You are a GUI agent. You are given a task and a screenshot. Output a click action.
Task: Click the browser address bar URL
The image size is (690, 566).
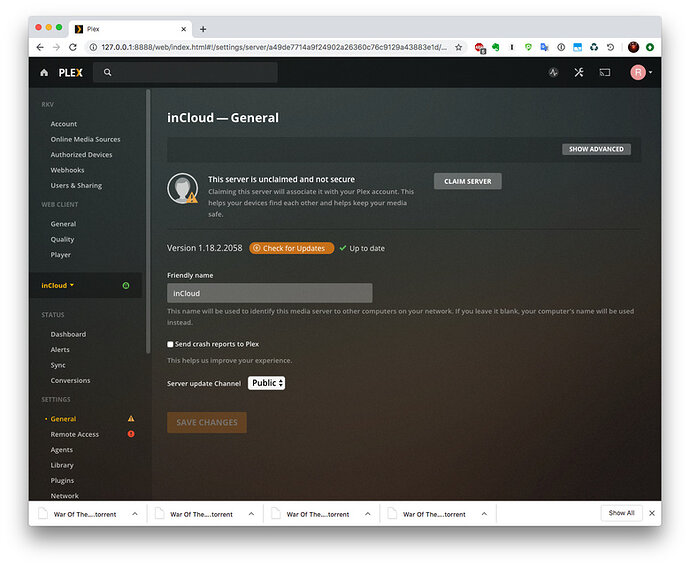274,47
